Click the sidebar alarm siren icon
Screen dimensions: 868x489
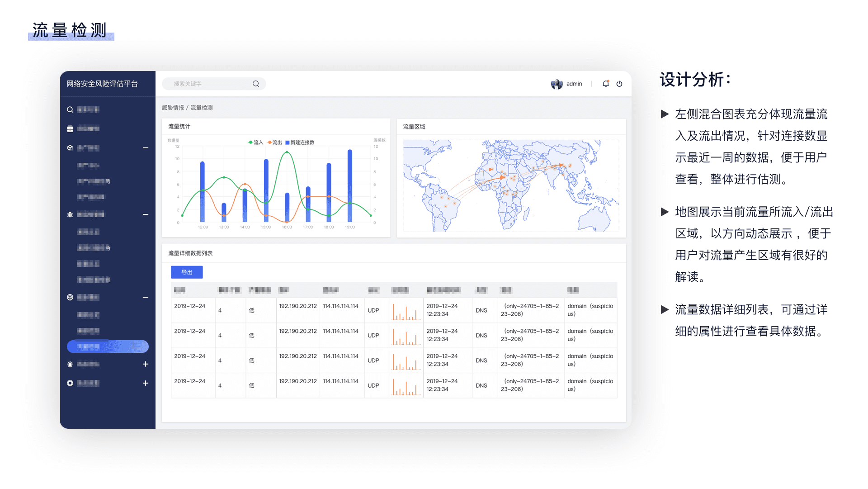70,364
